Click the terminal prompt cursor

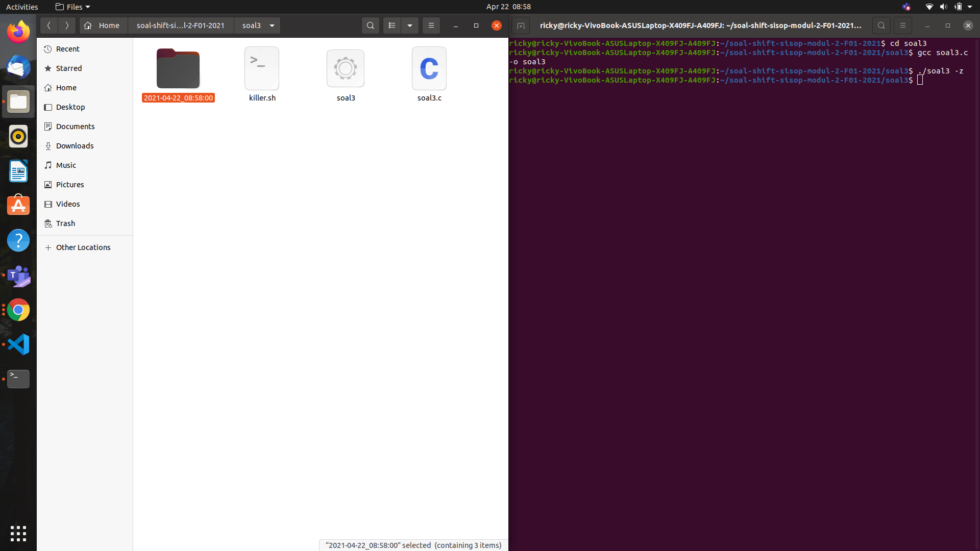coord(920,80)
